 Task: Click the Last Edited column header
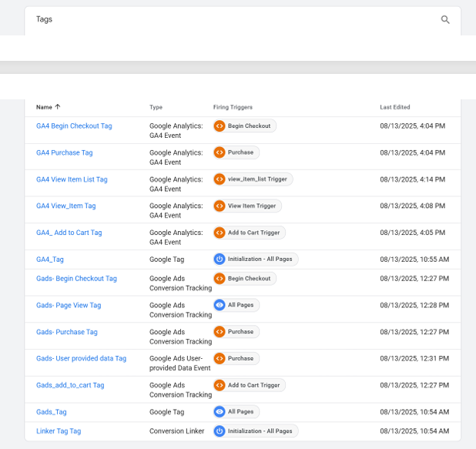[x=395, y=107]
